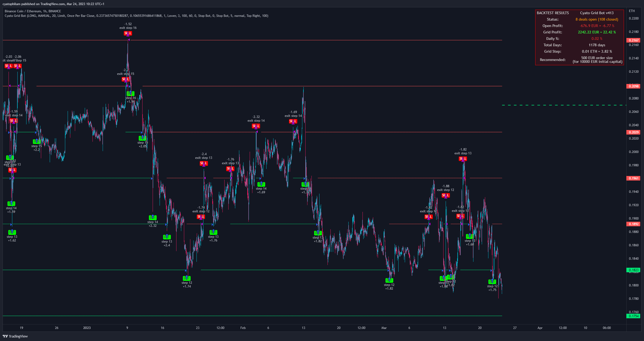Image resolution: width=644 pixels, height=341 pixels.
Task: Click the 27 date label on time axis
Action: (x=515, y=328)
